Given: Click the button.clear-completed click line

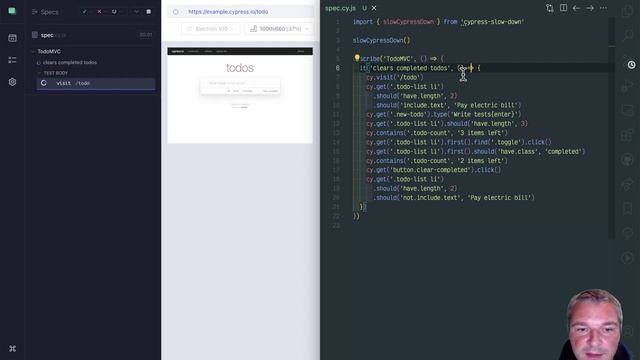Looking at the screenshot, I should coord(433,170).
